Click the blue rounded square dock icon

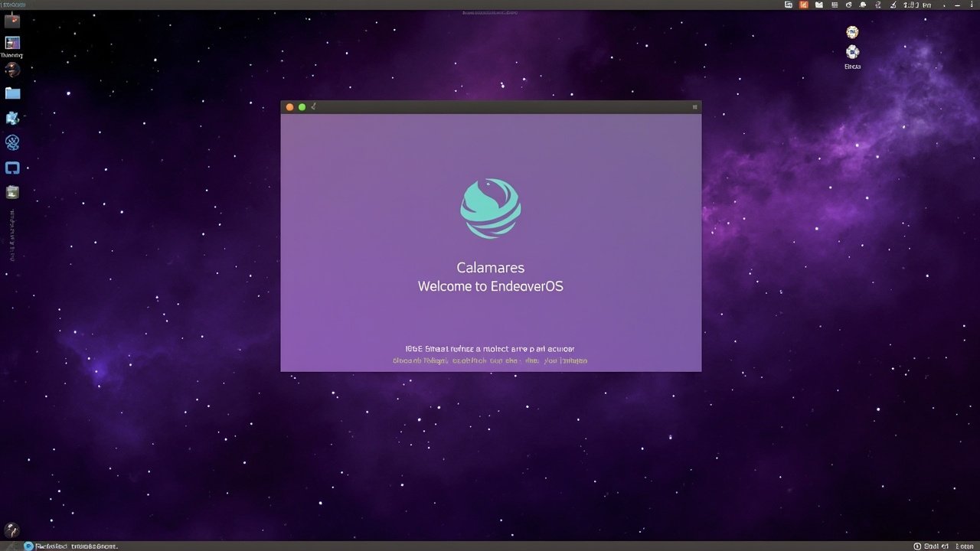click(12, 168)
